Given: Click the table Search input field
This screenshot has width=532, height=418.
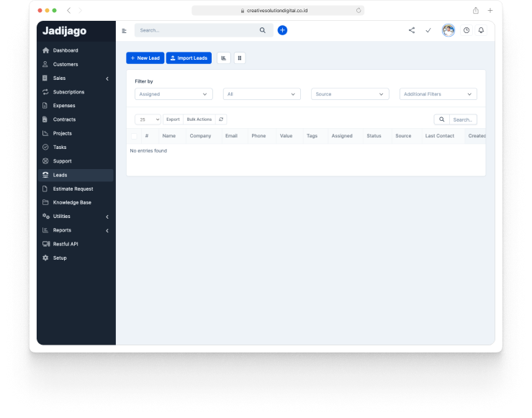Looking at the screenshot, I should click(x=463, y=119).
